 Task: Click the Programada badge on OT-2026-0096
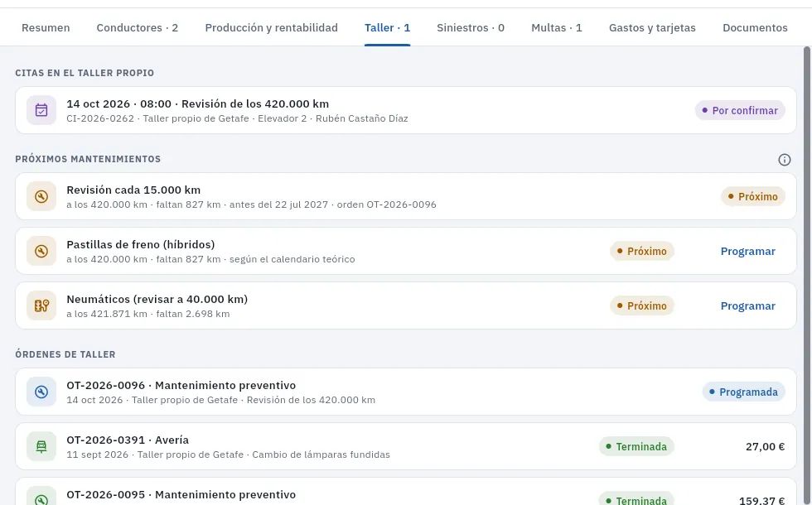[x=744, y=392]
